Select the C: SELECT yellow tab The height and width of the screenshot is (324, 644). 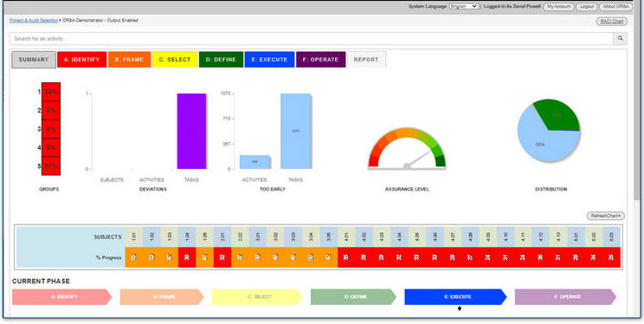coord(175,60)
